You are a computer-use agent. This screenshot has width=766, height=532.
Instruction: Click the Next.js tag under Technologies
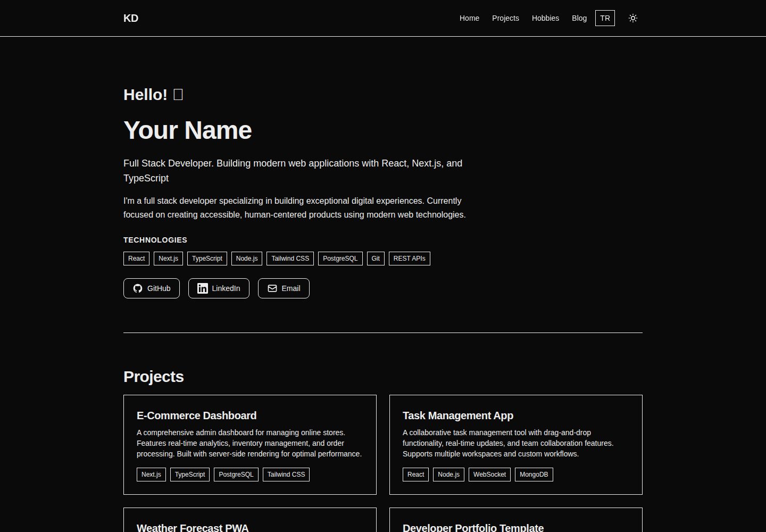tap(168, 259)
